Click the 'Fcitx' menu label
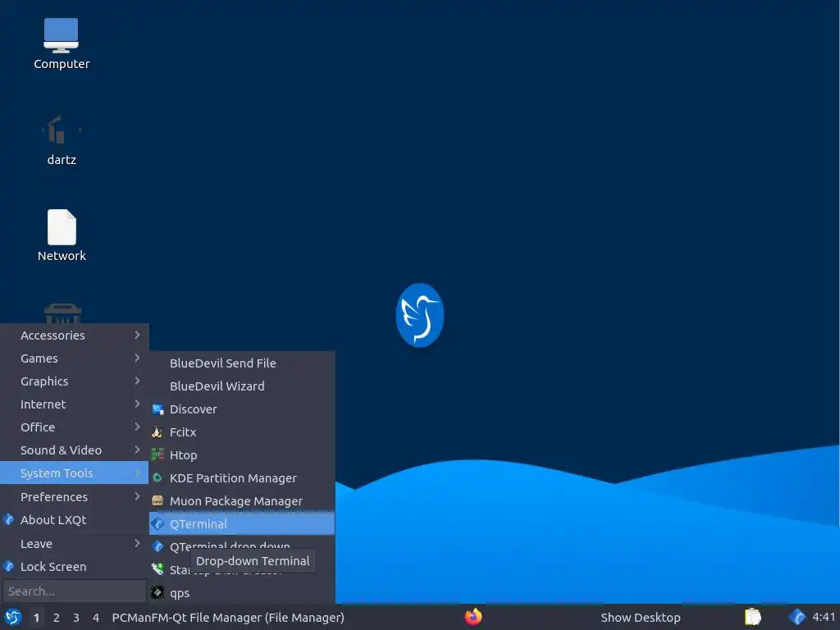This screenshot has height=630, width=840. 183,432
